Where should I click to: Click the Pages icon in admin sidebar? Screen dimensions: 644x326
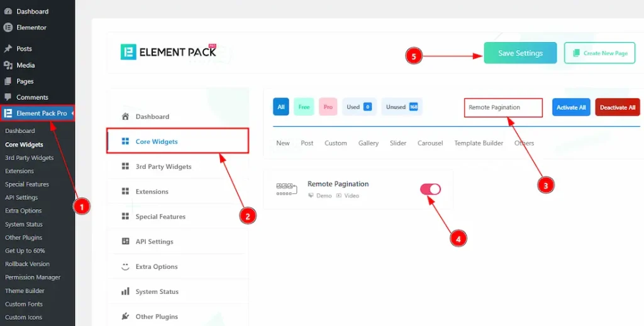pos(8,81)
